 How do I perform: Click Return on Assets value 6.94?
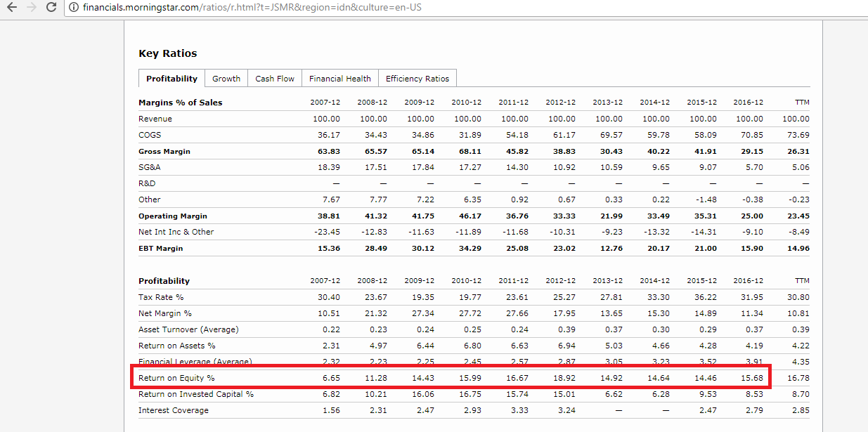566,346
